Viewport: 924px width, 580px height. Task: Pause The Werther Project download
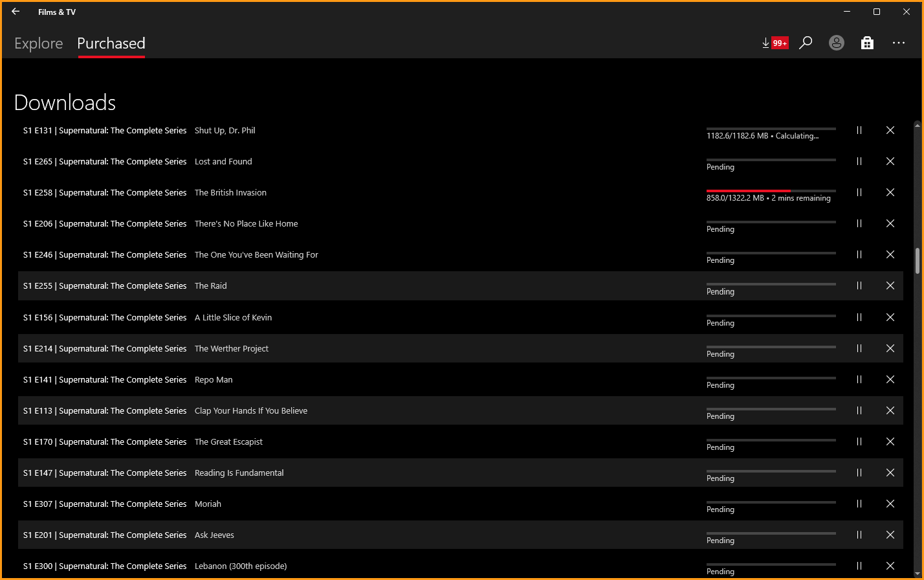click(859, 348)
